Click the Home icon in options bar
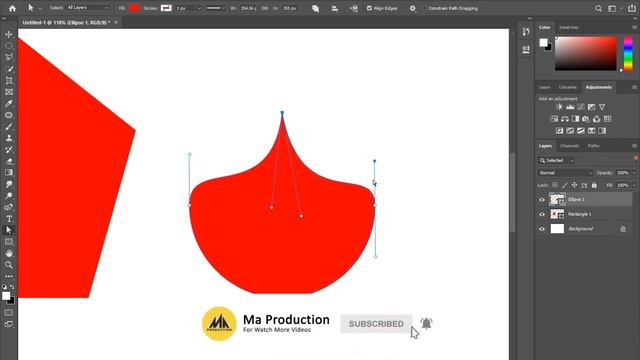The height and width of the screenshot is (360, 640). (x=12, y=8)
